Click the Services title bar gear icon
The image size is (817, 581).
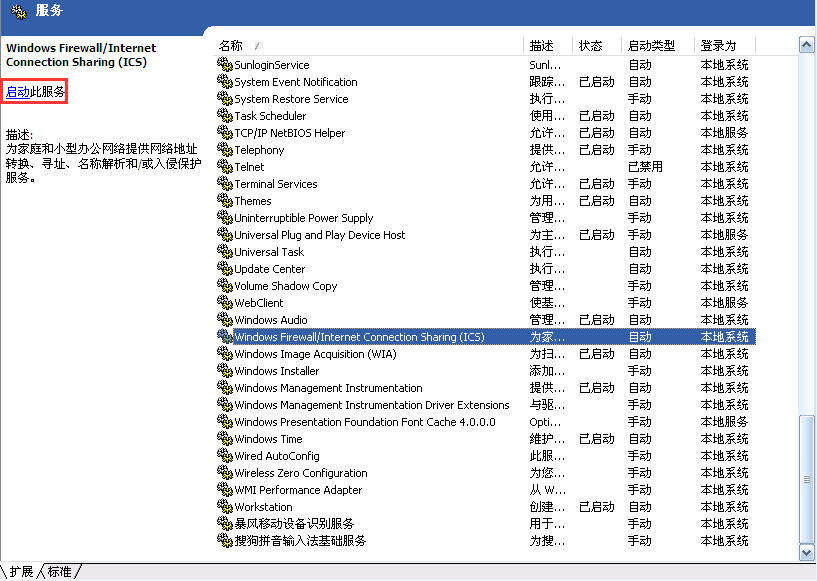[x=19, y=11]
